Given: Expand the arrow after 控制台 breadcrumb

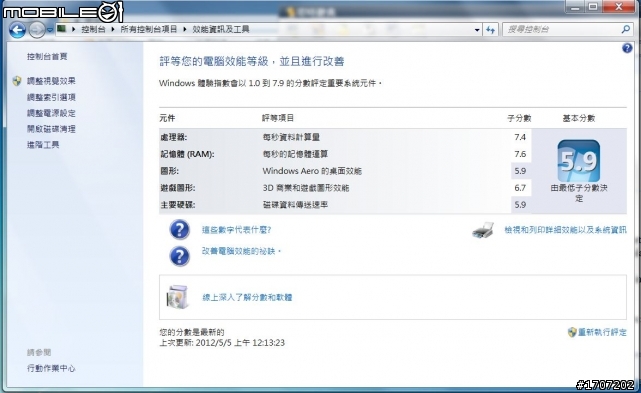Looking at the screenshot, I should 113,29.
